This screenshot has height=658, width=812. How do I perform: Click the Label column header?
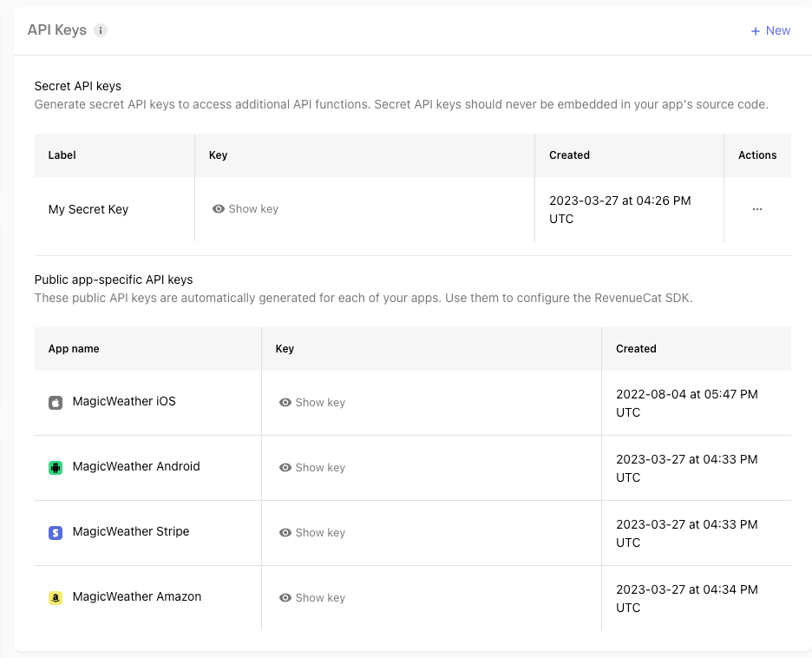click(62, 155)
